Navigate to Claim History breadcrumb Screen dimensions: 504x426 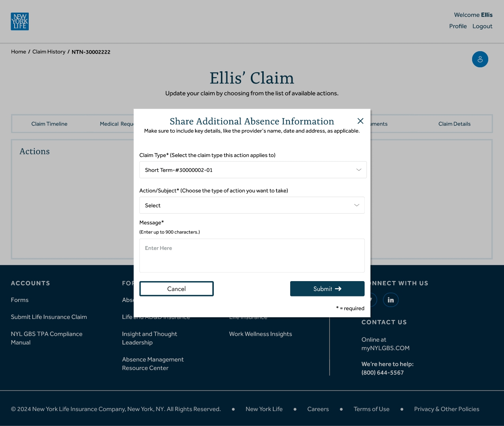click(x=49, y=52)
